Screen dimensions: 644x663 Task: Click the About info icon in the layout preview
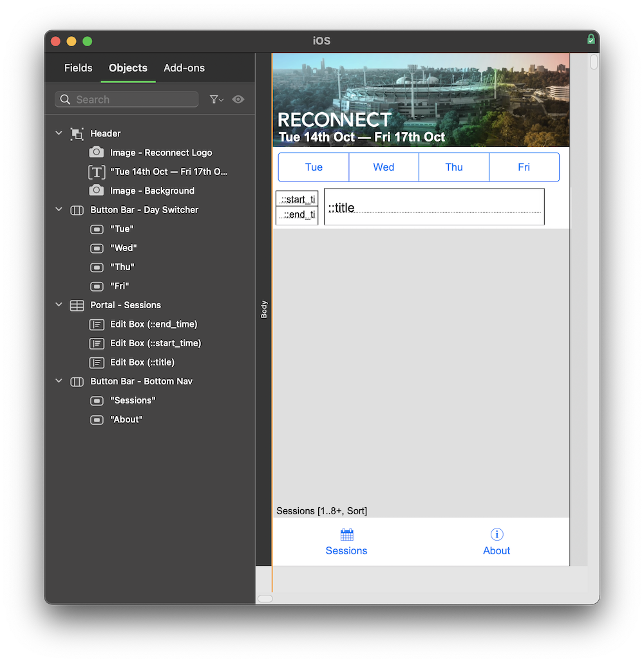pyautogui.click(x=497, y=534)
